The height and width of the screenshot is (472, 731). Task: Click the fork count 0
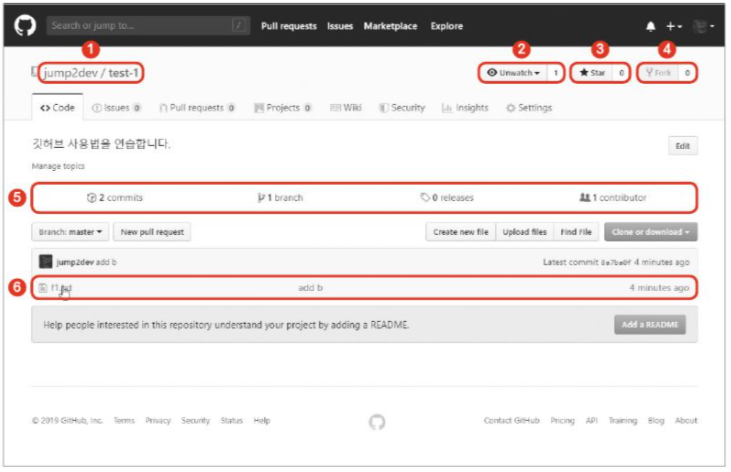687,73
